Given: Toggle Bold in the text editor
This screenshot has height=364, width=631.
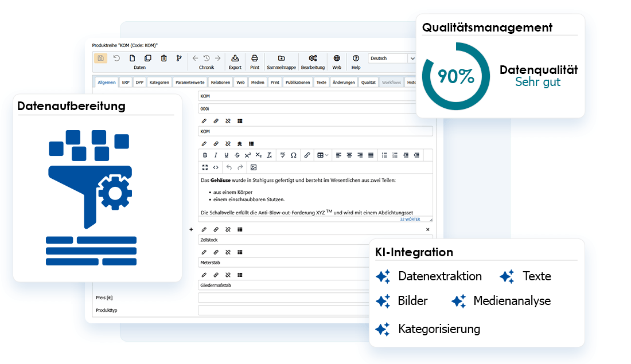Looking at the screenshot, I should (205, 155).
